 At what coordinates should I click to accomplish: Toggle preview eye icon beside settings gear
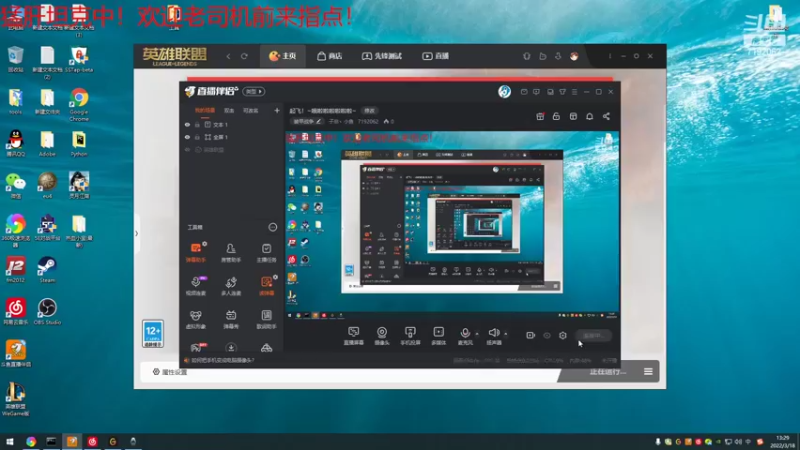coord(547,335)
